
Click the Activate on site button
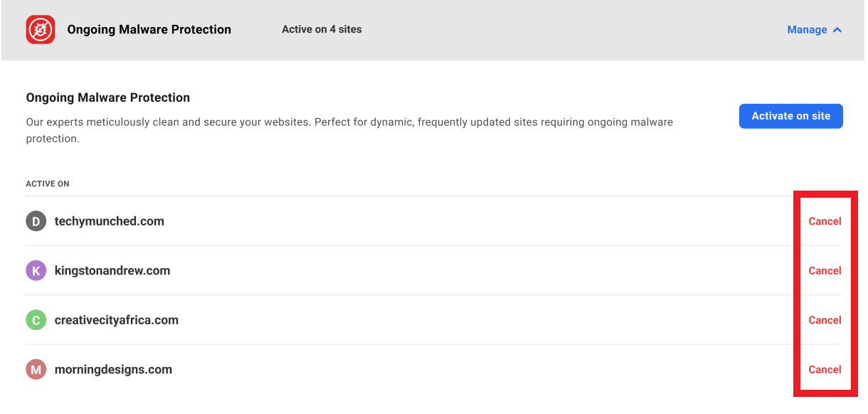(791, 116)
